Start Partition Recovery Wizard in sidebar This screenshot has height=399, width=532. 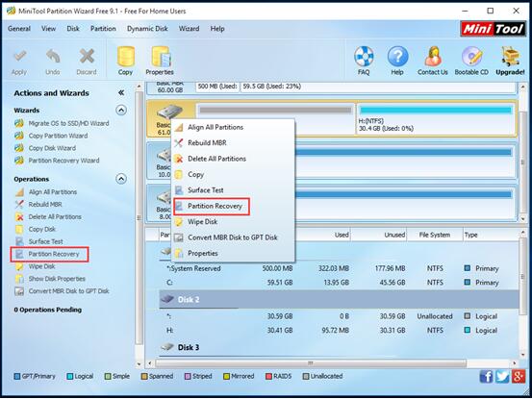(58, 161)
